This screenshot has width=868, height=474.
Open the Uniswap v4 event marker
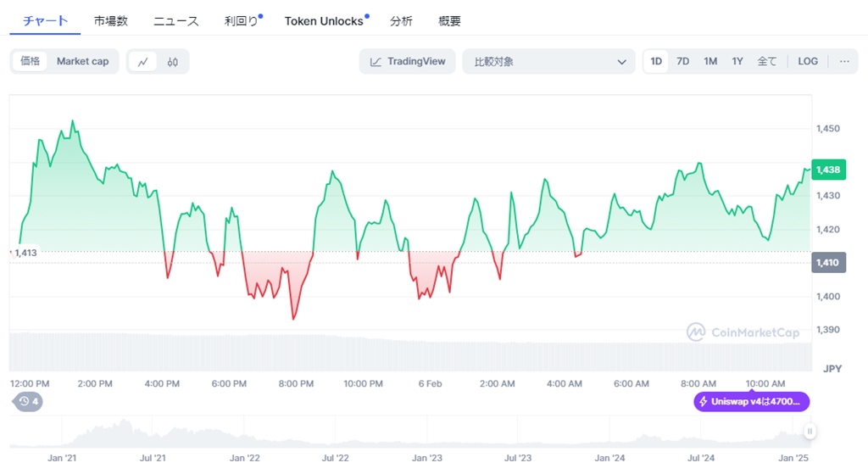point(751,401)
